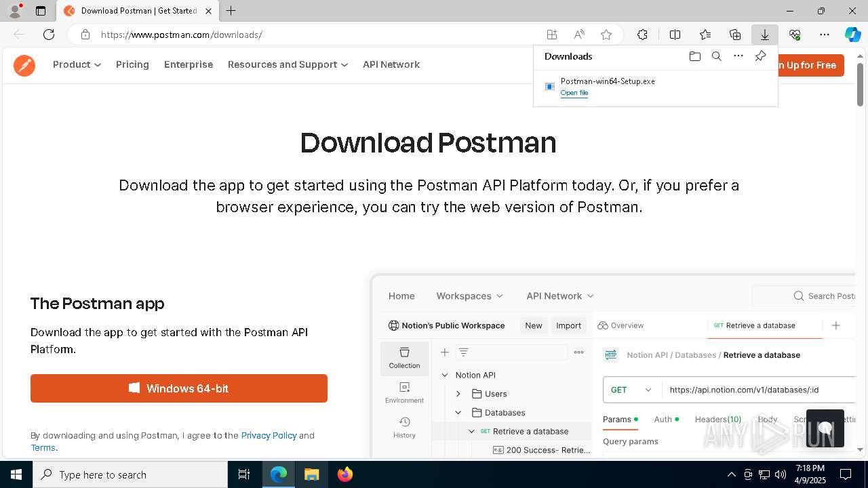This screenshot has height=488, width=868.
Task: Click the Download Postman heading
Action: pyautogui.click(x=429, y=142)
